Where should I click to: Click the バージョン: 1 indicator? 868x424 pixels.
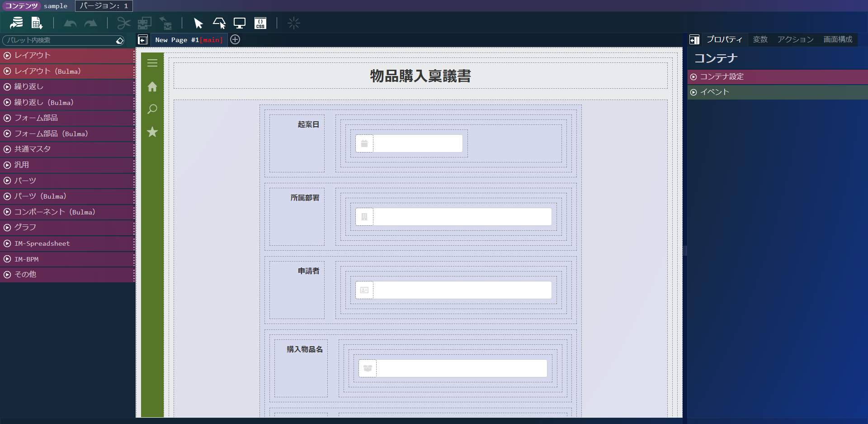pos(104,6)
